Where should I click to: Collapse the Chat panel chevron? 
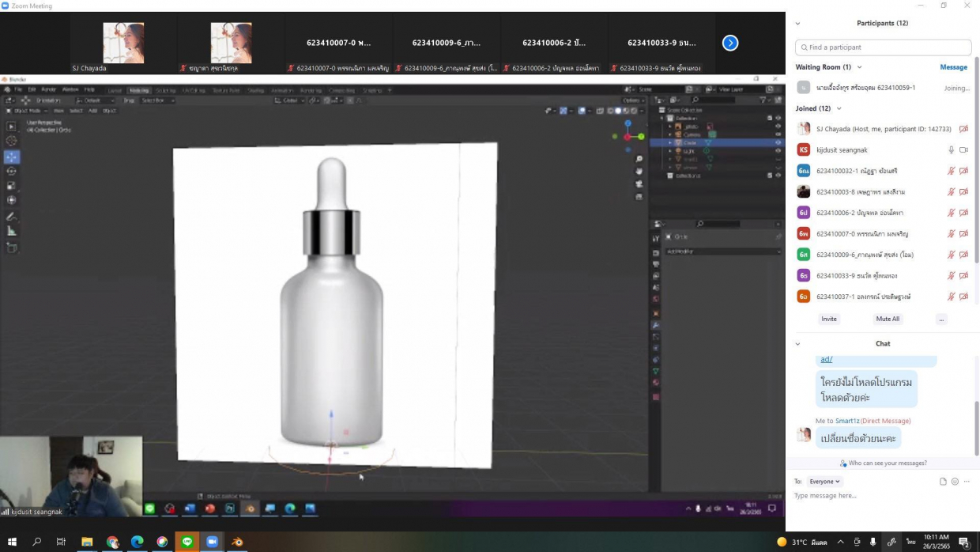[x=797, y=344]
